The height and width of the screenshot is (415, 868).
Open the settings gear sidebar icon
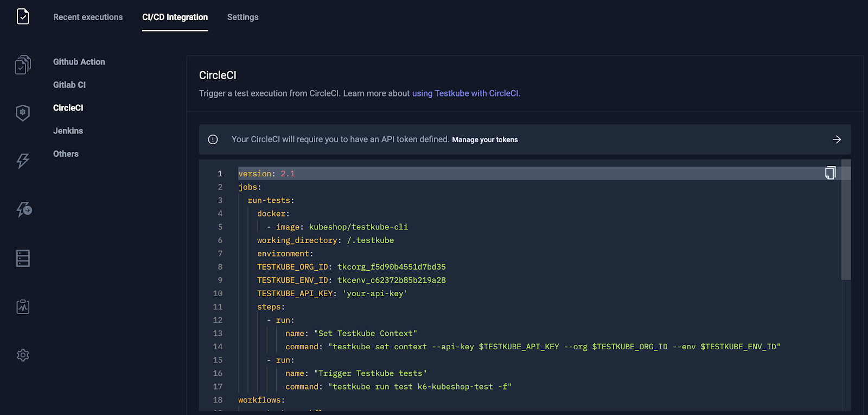23,355
